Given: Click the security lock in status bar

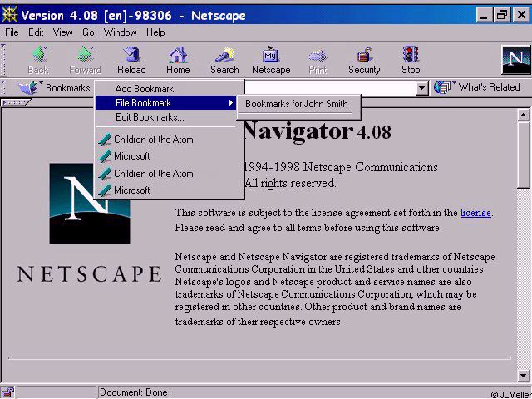Looking at the screenshot, I should (7, 392).
